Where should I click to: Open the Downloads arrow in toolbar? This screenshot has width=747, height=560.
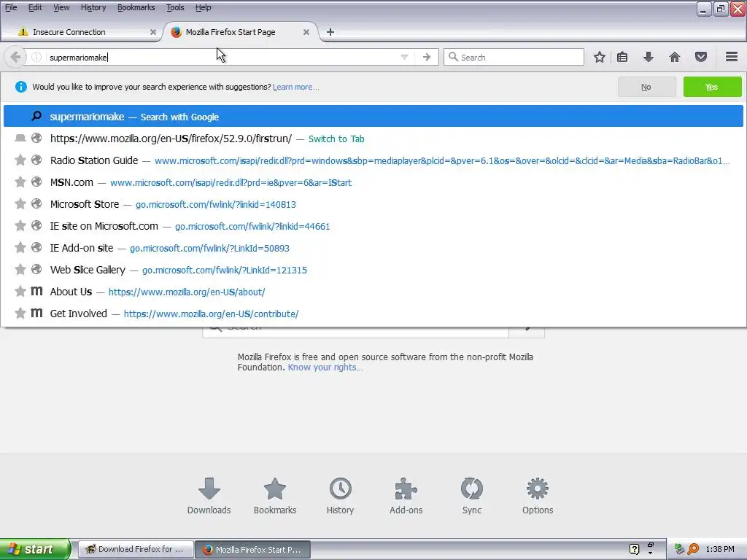[x=648, y=57]
